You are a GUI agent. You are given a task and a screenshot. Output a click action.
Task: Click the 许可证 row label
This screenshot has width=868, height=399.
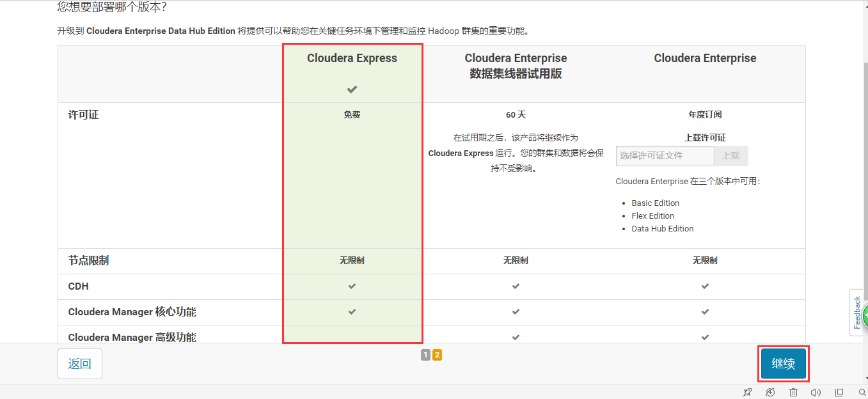click(84, 115)
